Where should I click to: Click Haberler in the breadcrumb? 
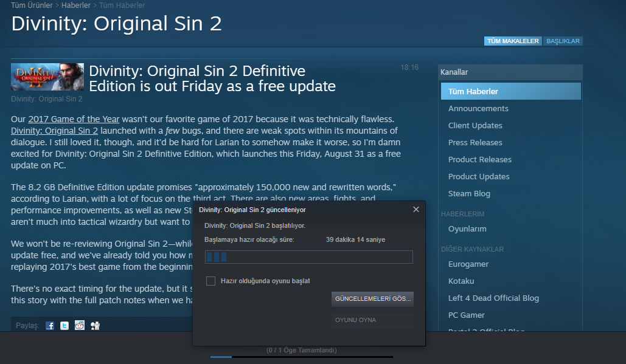point(76,5)
